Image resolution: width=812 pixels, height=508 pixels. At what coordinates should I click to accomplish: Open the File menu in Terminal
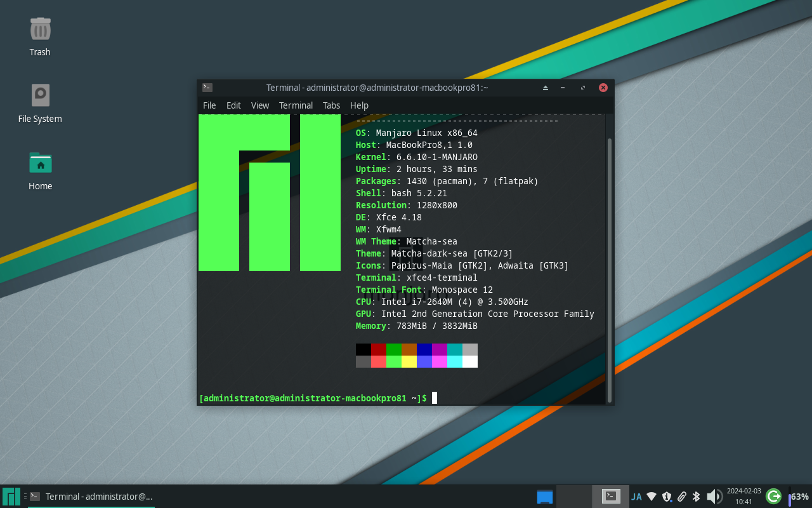(209, 105)
